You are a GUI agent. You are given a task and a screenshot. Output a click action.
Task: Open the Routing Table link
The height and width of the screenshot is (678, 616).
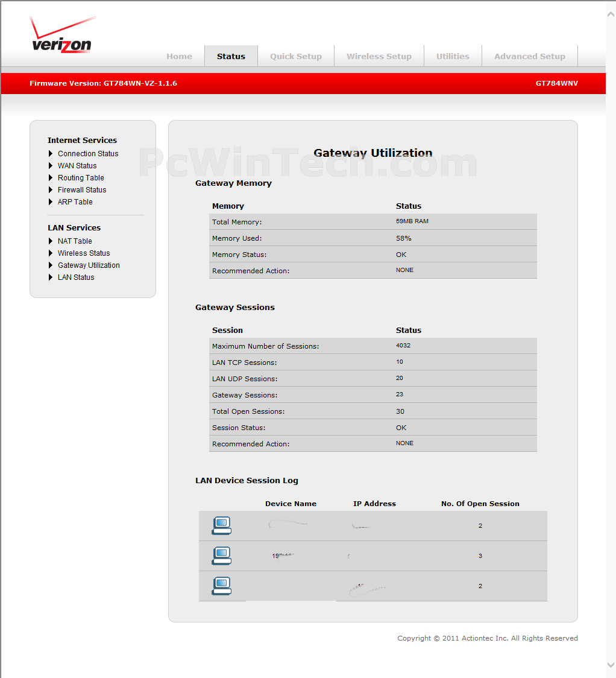81,178
